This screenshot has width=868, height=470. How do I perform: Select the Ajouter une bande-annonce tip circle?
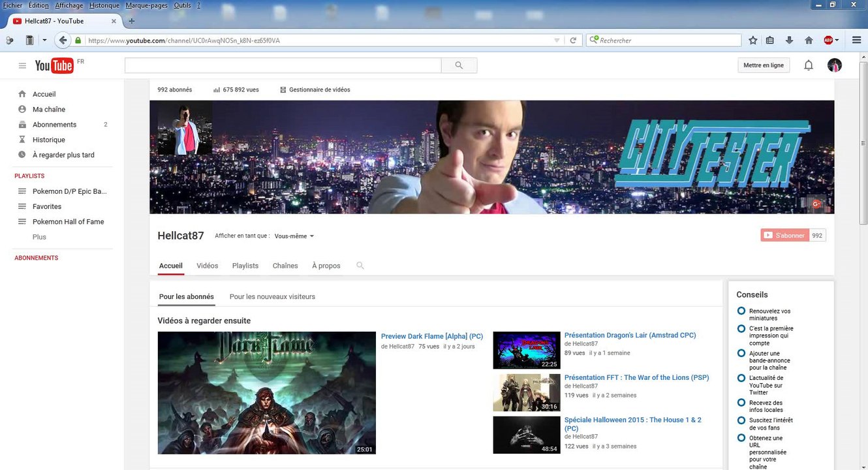741,353
